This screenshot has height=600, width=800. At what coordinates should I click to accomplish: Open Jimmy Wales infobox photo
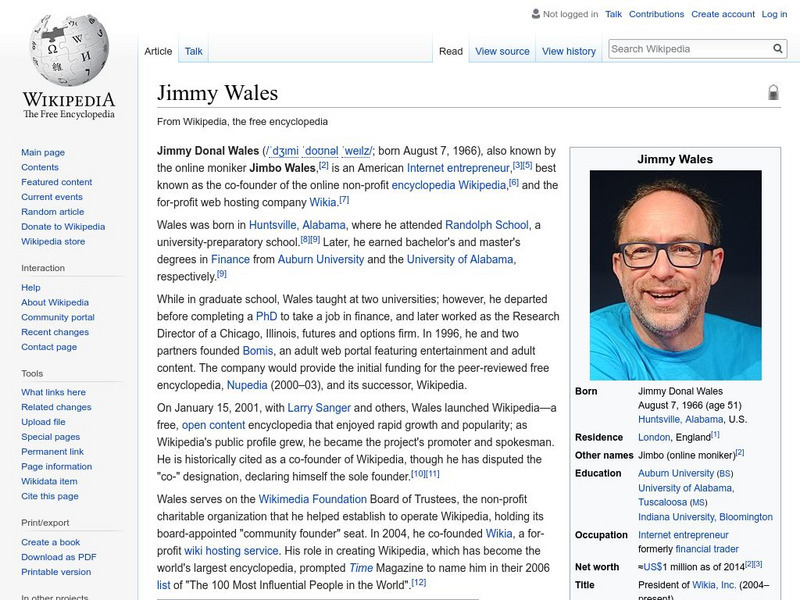676,275
